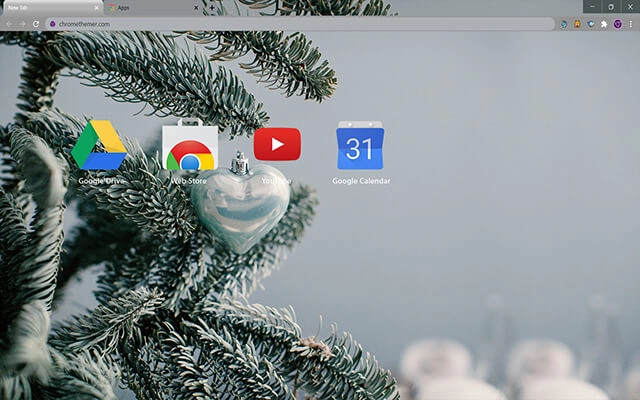Viewport: 640px width, 400px height.
Task: Open the Extensions puzzle piece menu
Action: (604, 24)
